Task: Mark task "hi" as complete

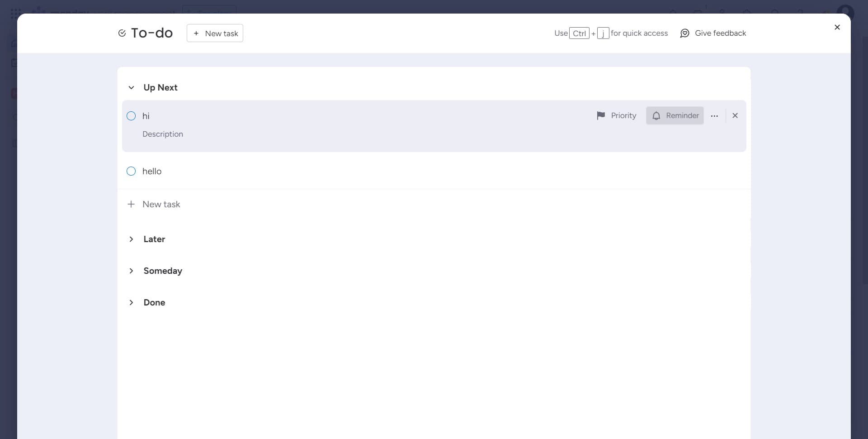Action: tap(131, 116)
